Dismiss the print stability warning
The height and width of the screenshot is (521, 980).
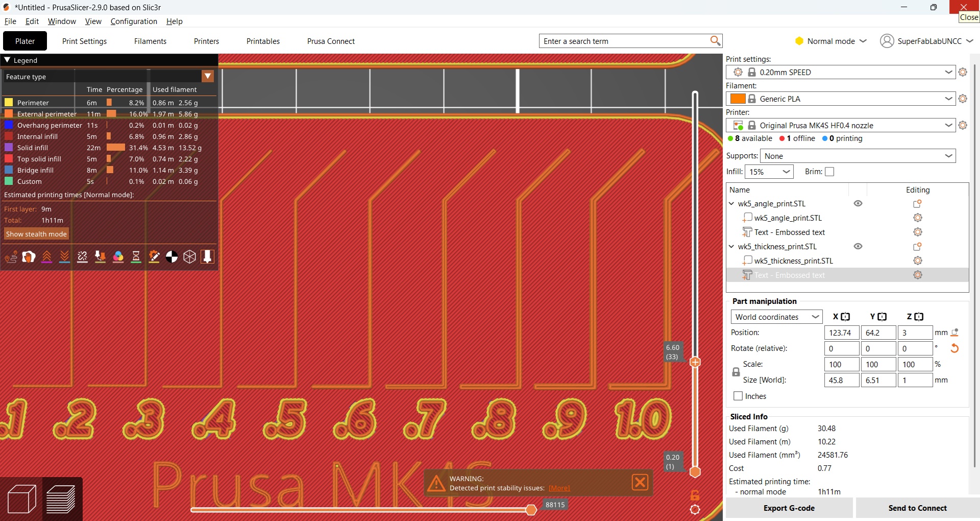640,482
